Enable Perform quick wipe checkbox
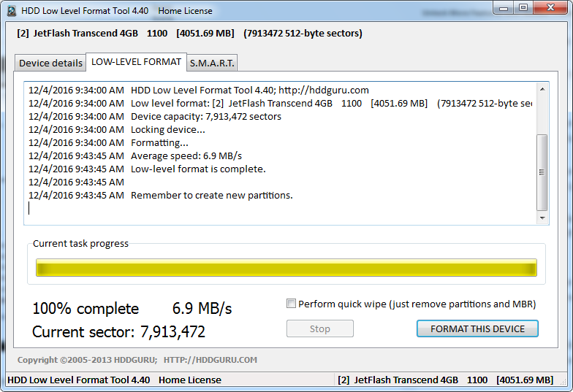Image resolution: width=573 pixels, height=392 pixels. [291, 304]
